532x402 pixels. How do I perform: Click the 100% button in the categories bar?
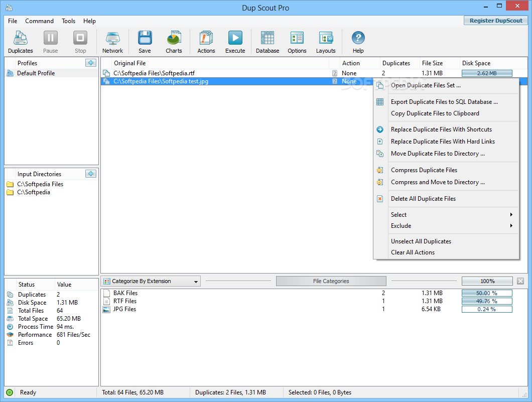487,281
